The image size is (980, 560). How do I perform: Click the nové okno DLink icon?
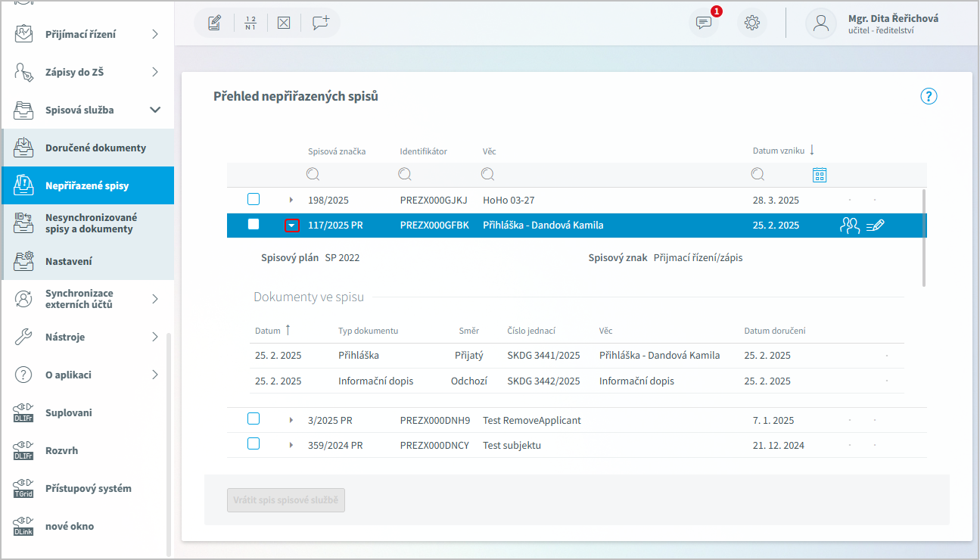[24, 526]
